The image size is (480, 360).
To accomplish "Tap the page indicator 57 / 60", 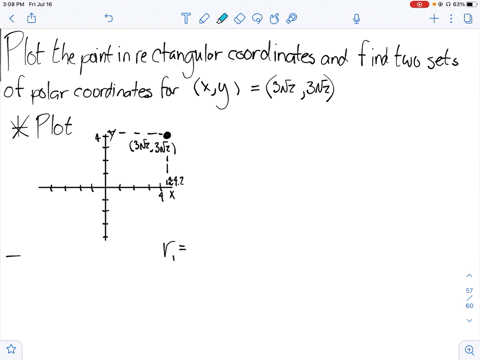I will 469,298.
